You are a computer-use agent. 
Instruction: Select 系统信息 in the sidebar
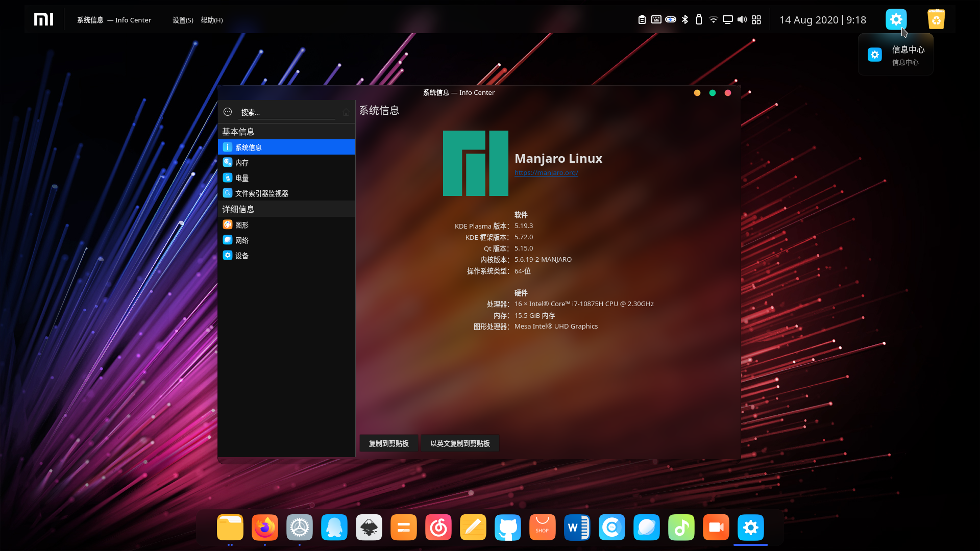286,147
